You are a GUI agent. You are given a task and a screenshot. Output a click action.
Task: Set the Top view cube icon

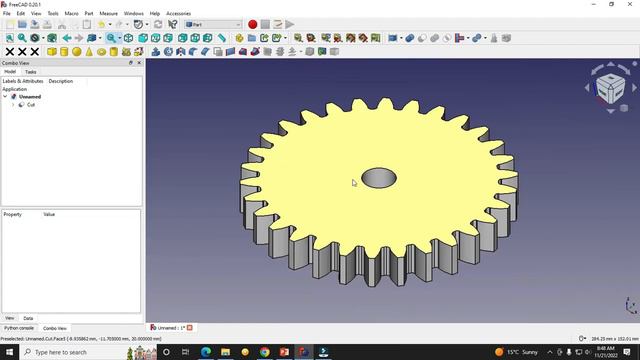click(156, 38)
